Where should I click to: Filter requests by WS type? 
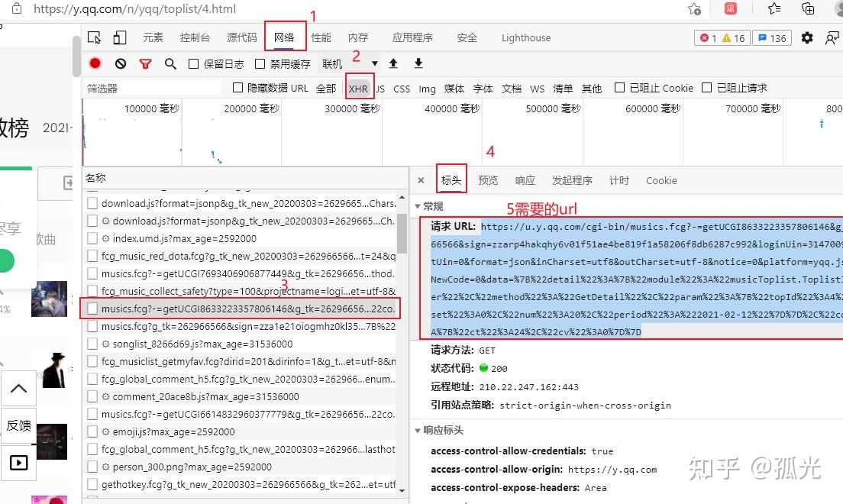537,89
